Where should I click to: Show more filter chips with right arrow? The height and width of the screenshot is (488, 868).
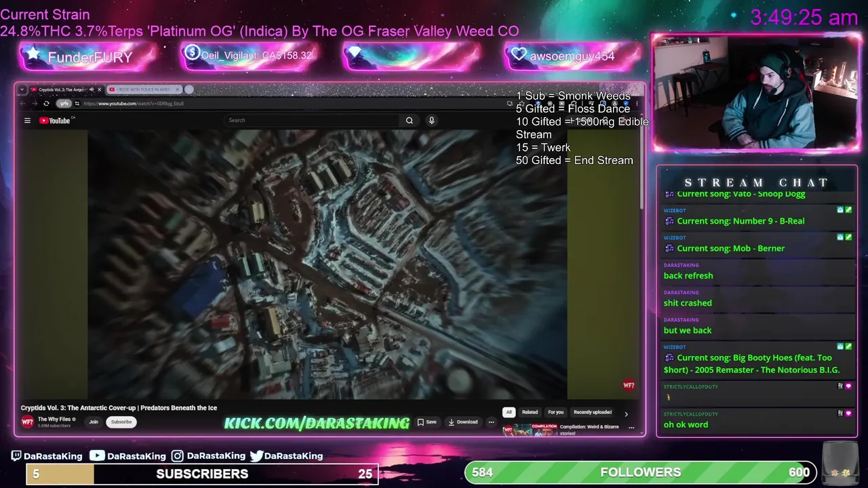pos(626,413)
